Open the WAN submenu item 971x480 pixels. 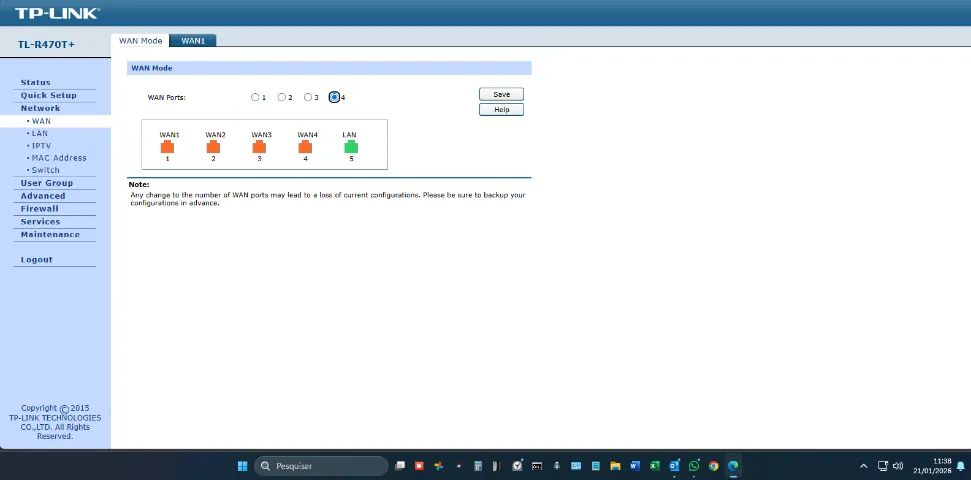tap(41, 121)
